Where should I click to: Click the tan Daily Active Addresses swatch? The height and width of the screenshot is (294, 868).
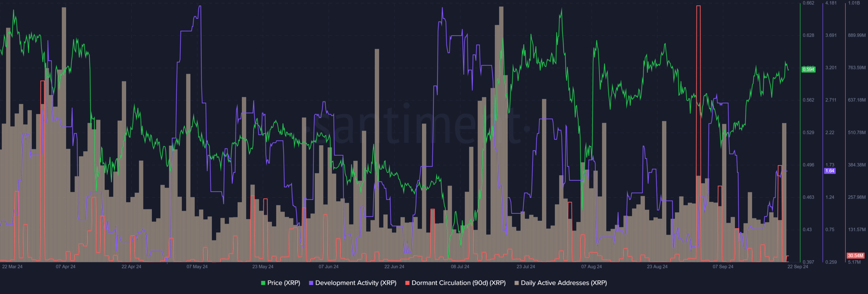coord(516,283)
